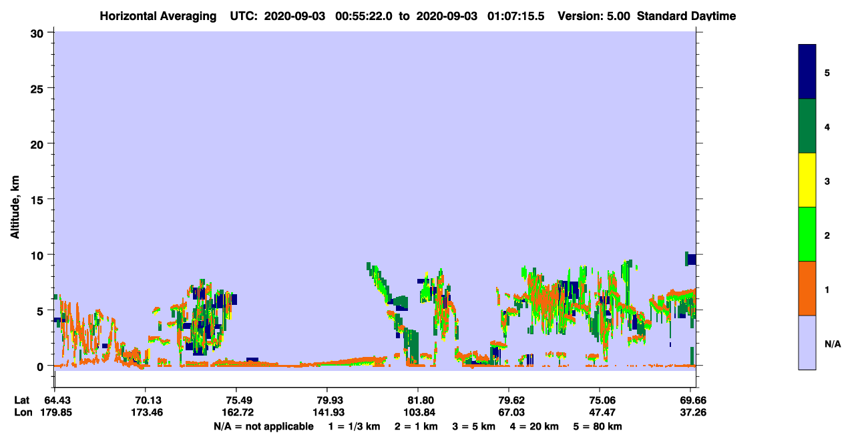Click the color bar label 2
Viewport: 868px width, 445px height.
pyautogui.click(x=827, y=236)
